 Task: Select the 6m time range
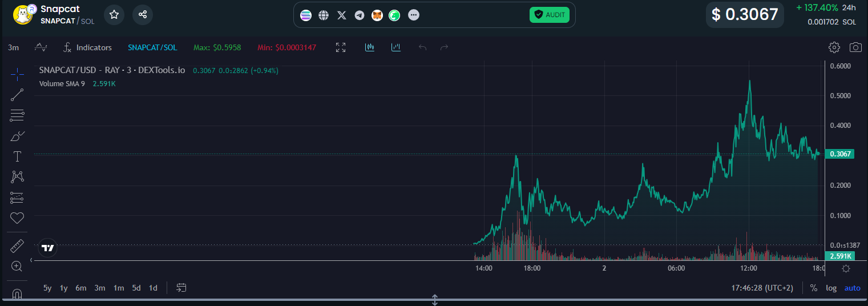(x=81, y=288)
